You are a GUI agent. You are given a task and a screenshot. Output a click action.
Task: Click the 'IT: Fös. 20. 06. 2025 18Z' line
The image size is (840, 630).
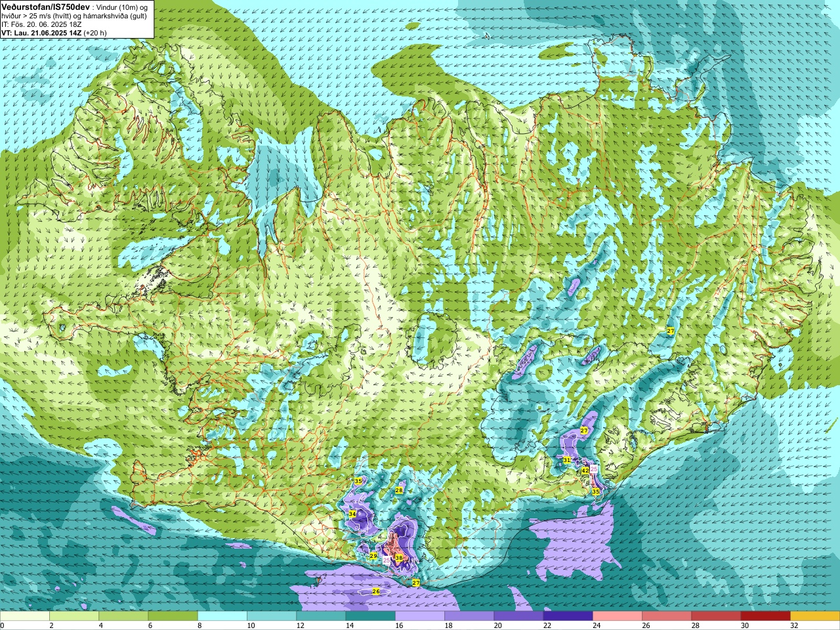(x=41, y=24)
